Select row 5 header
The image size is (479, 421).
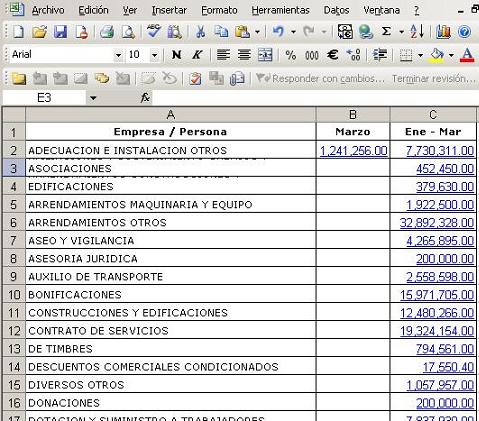(x=13, y=204)
